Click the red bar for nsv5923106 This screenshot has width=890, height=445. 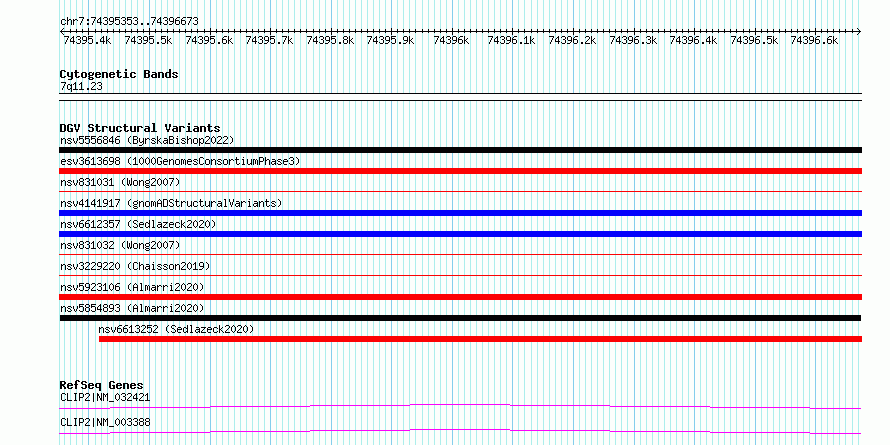click(x=460, y=297)
